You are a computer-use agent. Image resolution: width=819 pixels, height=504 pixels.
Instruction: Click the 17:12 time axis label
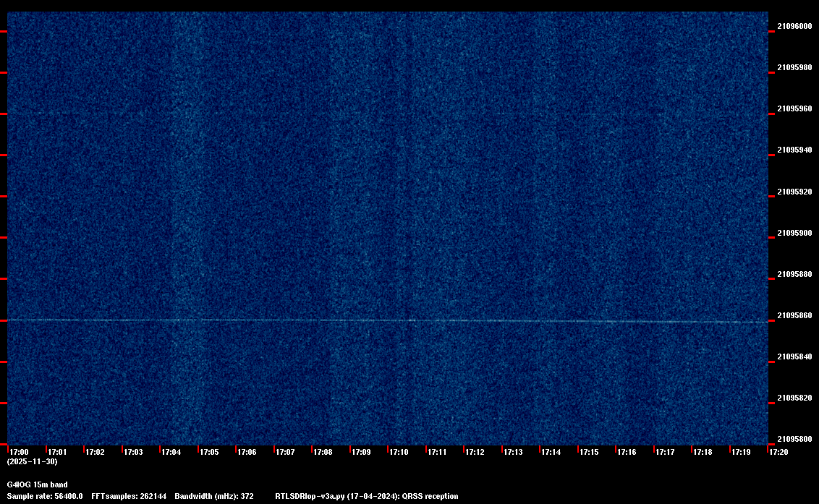click(475, 452)
